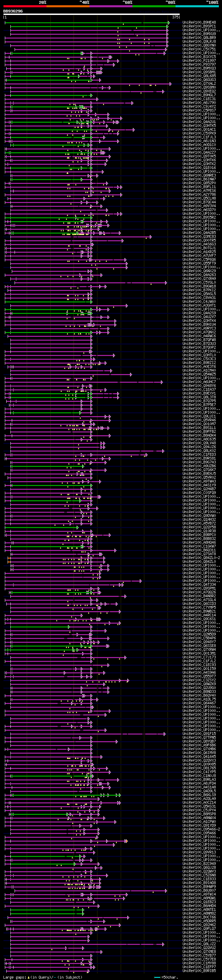The width and height of the screenshot is (222, 980).
Task: Click the query end position label 375
Action: [x=175, y=17]
